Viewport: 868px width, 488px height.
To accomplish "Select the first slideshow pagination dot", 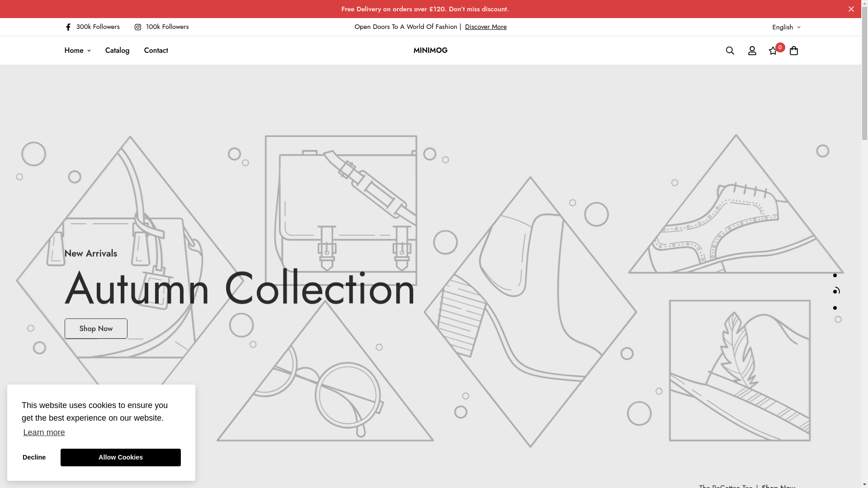I will [x=835, y=275].
